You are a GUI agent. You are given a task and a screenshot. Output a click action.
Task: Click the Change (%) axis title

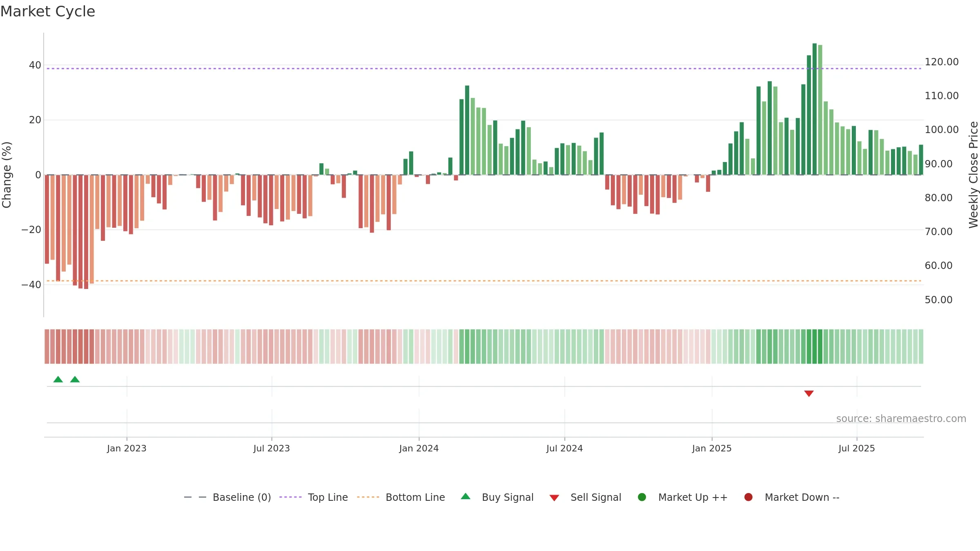[x=7, y=175]
